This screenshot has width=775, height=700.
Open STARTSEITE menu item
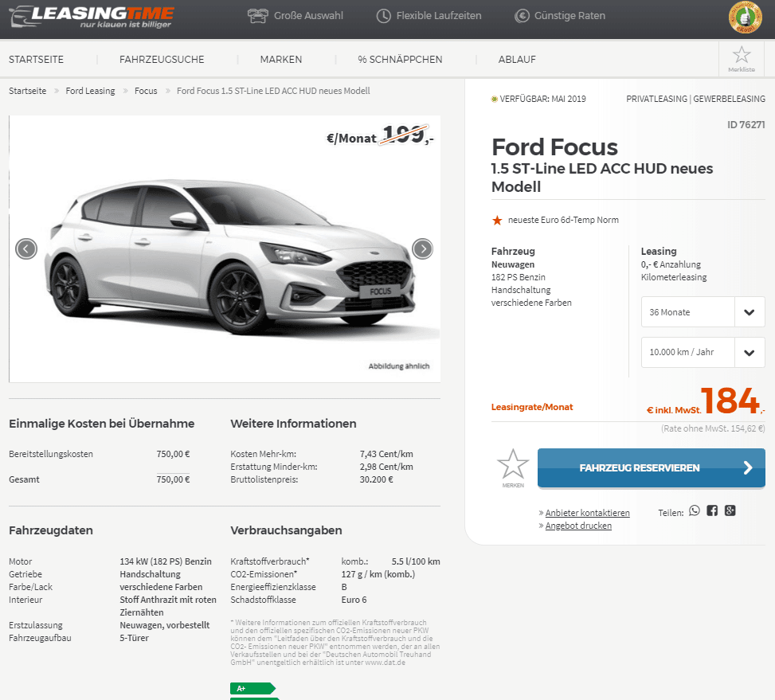click(36, 59)
